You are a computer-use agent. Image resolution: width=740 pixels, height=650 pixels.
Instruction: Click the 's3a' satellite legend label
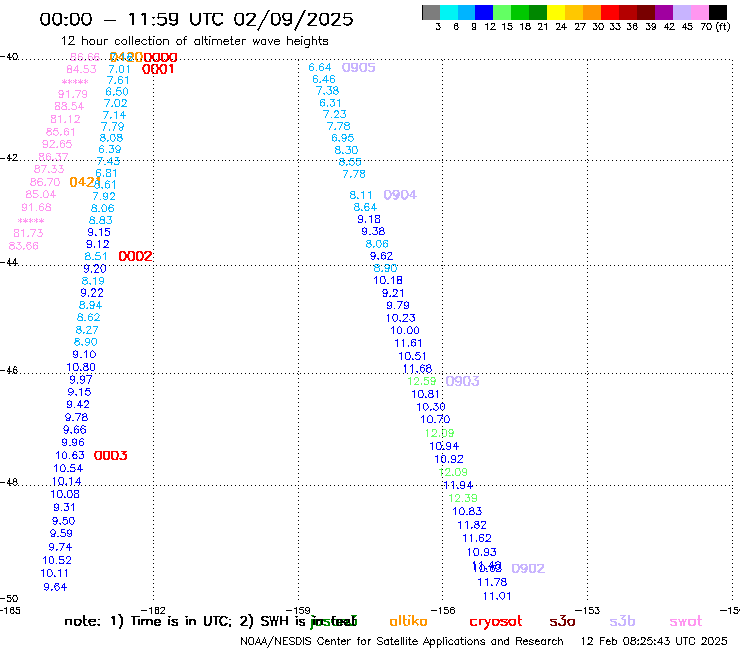click(562, 621)
